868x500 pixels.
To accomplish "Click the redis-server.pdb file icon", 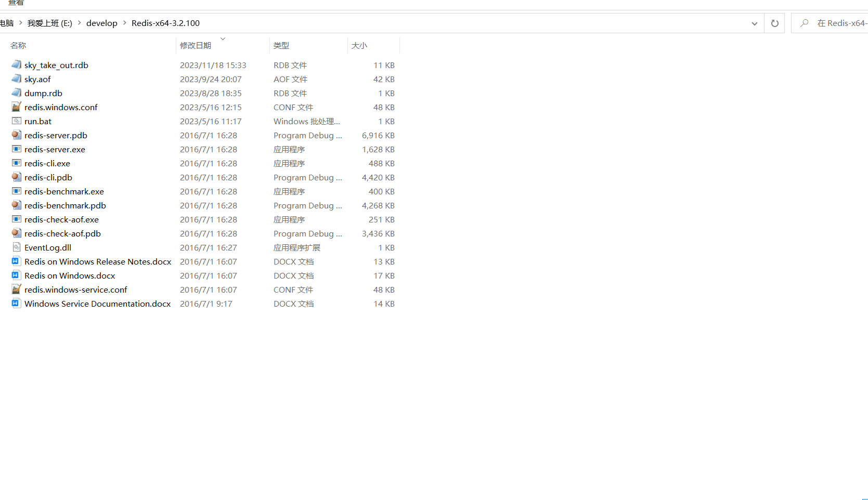I will point(17,135).
